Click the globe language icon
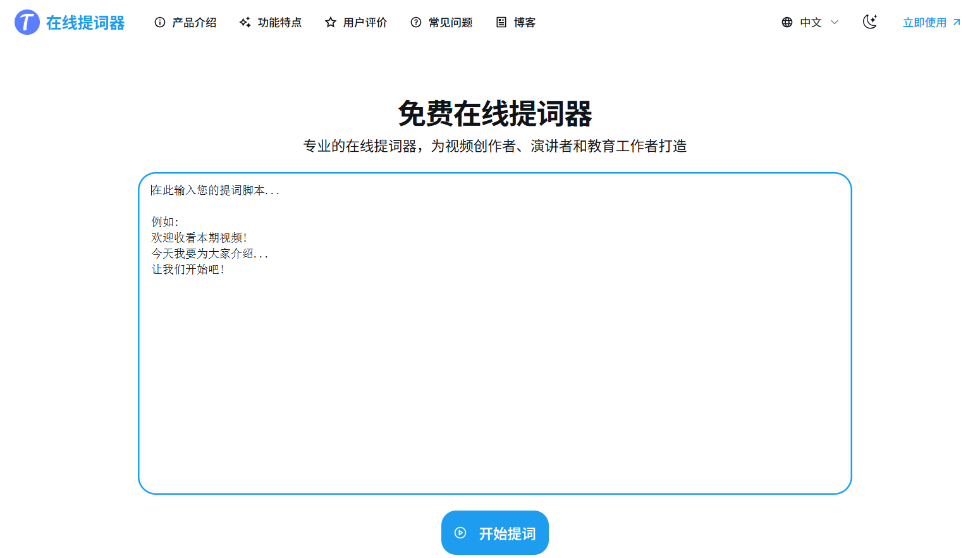The width and height of the screenshot is (980, 558). click(x=787, y=23)
